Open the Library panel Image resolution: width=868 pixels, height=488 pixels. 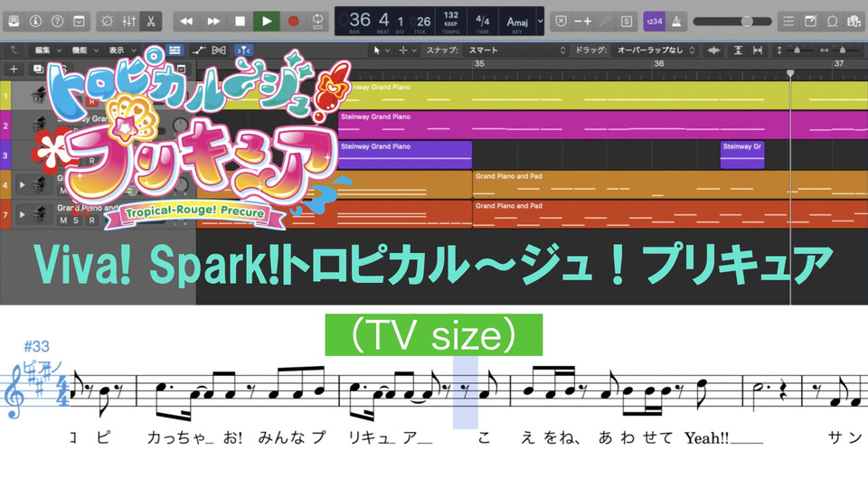14,22
